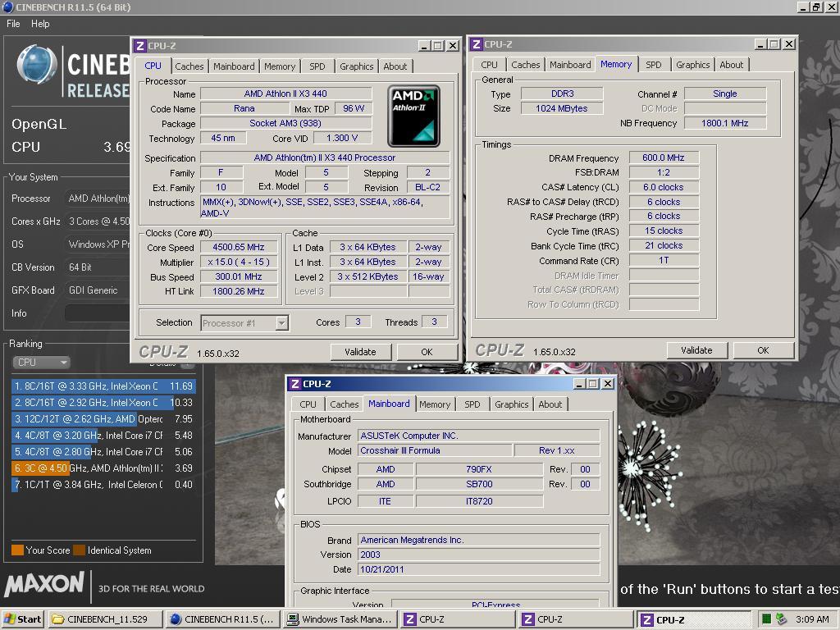
Task: Click the network tray icon
Action: pos(782,619)
